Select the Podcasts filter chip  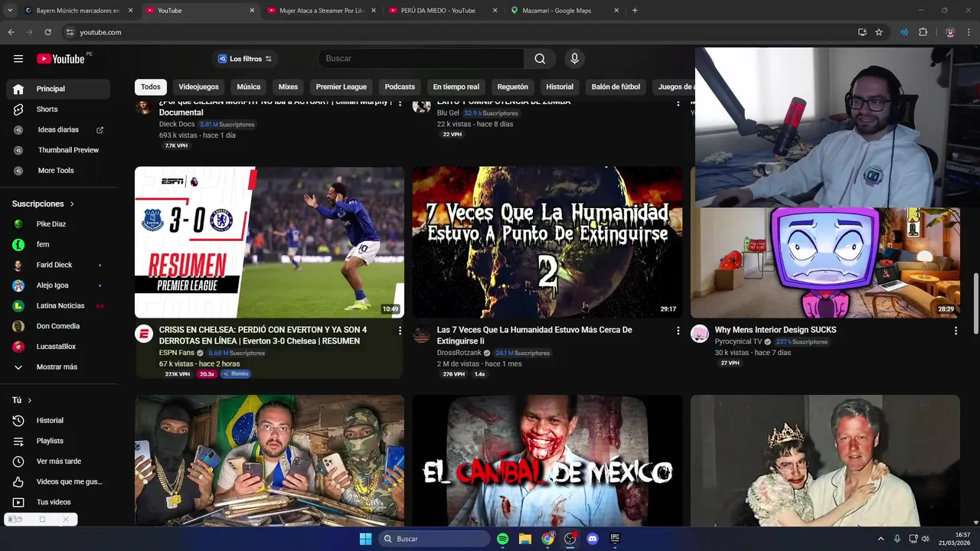click(400, 87)
